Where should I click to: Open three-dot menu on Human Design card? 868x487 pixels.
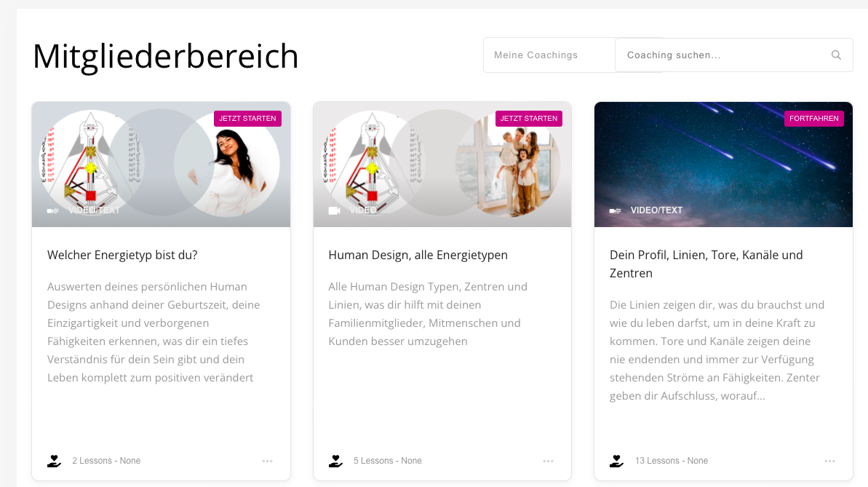548,461
